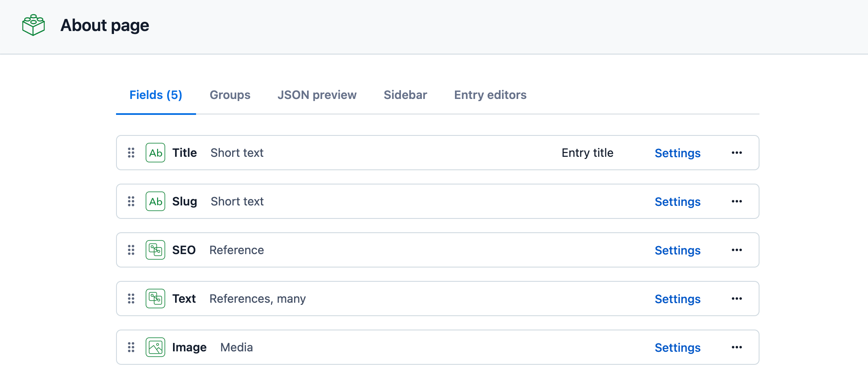Open the Sidebar tab
Viewport: 868px width, 374px height.
pyautogui.click(x=405, y=95)
